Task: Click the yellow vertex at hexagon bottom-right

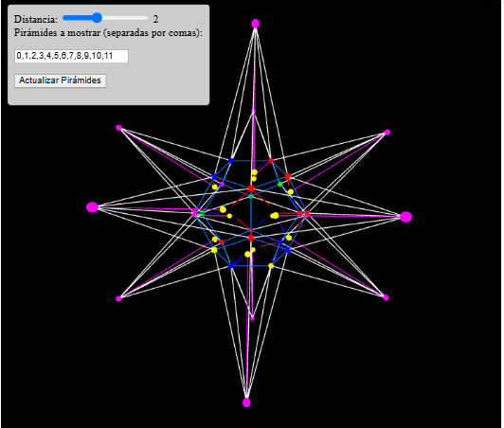Action: point(271,266)
